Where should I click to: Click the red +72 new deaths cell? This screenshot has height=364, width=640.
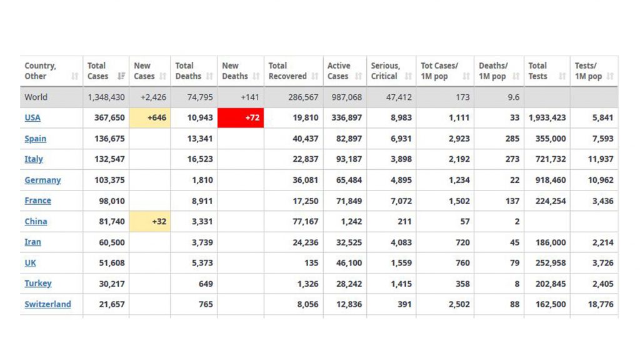(x=241, y=117)
